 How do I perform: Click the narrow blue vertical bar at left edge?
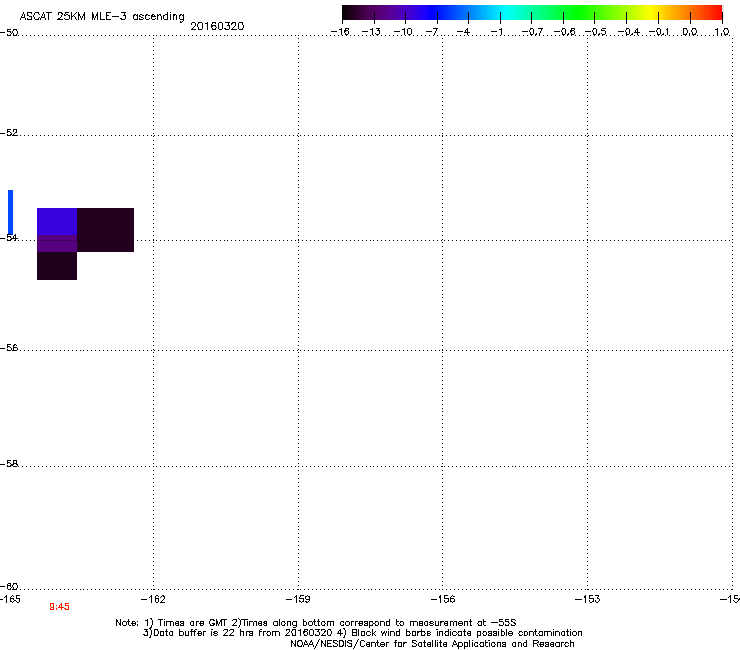click(x=10, y=212)
